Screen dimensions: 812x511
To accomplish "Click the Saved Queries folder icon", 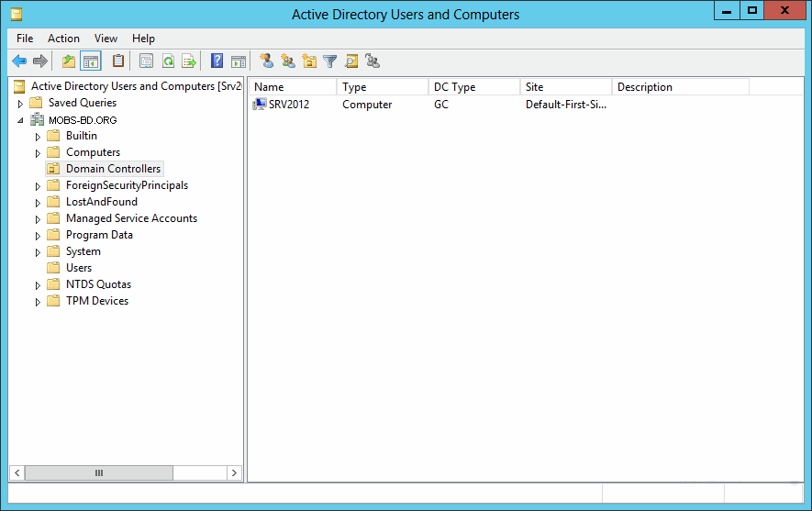I will click(36, 103).
